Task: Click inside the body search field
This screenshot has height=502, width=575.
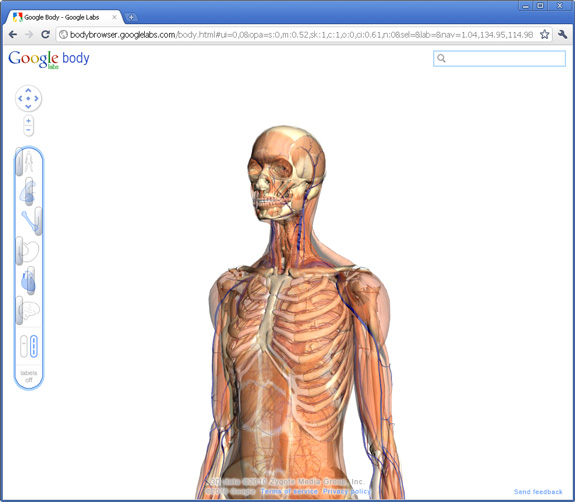Action: coord(499,58)
